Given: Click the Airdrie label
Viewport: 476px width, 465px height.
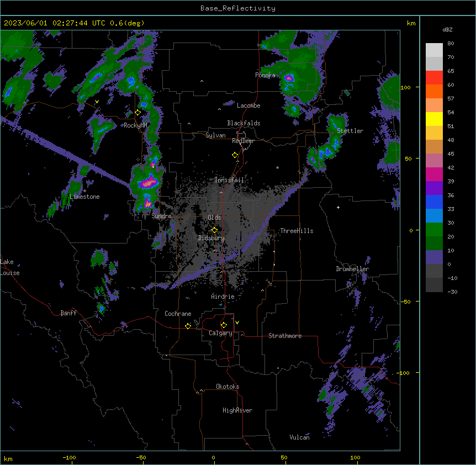Looking at the screenshot, I should coord(223,297).
